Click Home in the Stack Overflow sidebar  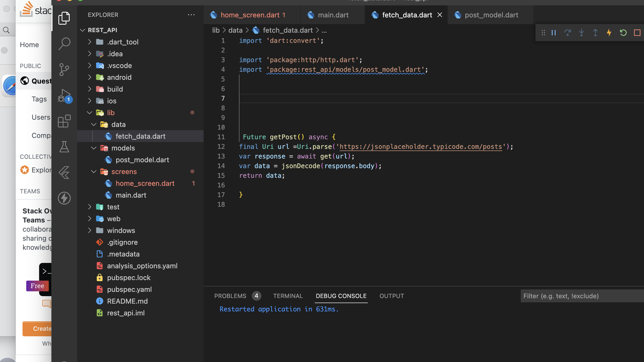pos(29,45)
